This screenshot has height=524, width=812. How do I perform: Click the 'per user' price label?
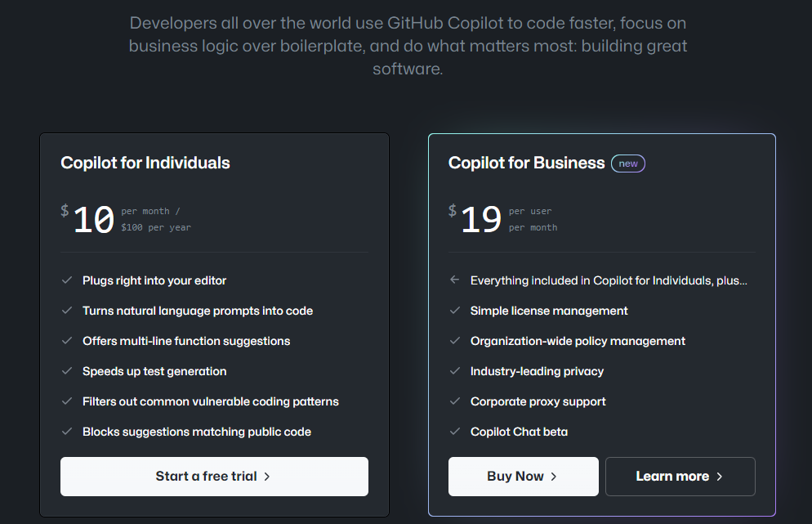530,212
